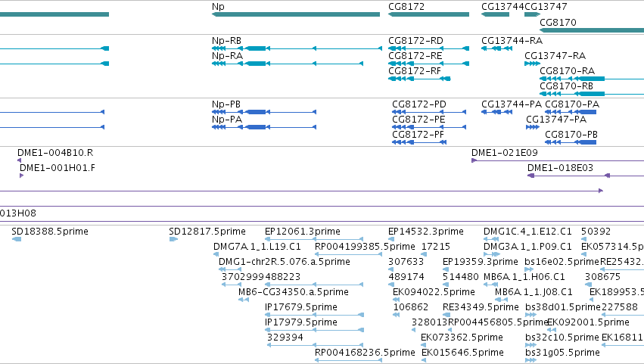Screen dimensions: 644x364
Task: Select the IP17979.5prime label
Action: coord(301,323)
